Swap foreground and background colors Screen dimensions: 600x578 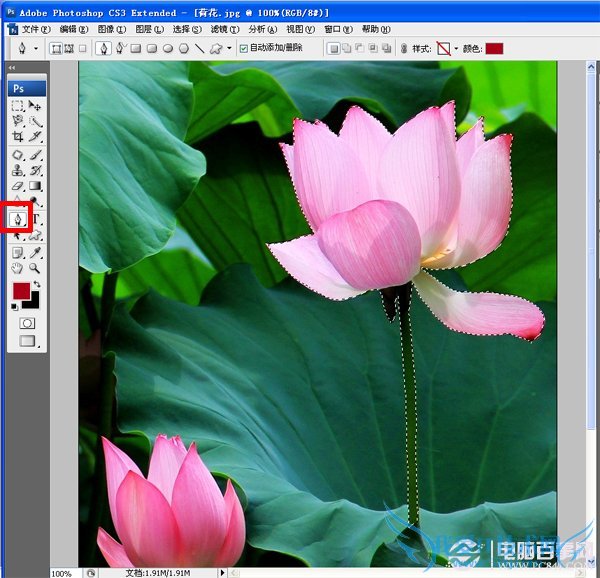tap(37, 285)
